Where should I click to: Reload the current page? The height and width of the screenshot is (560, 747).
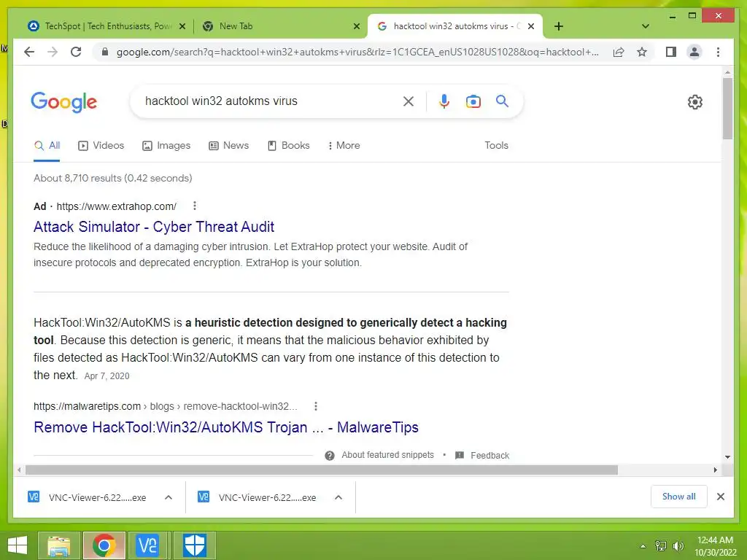pyautogui.click(x=76, y=52)
